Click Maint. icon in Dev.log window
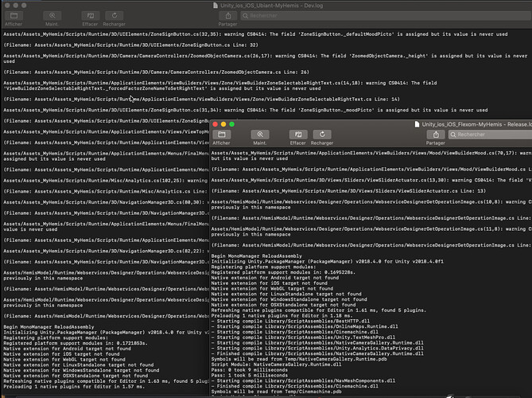This screenshot has height=398, width=532. 52,16
